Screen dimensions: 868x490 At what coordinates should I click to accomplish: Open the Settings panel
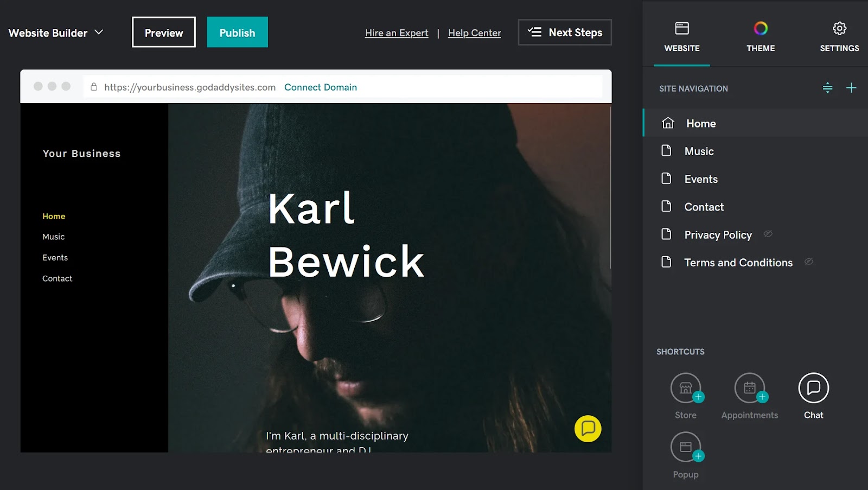[x=839, y=34]
